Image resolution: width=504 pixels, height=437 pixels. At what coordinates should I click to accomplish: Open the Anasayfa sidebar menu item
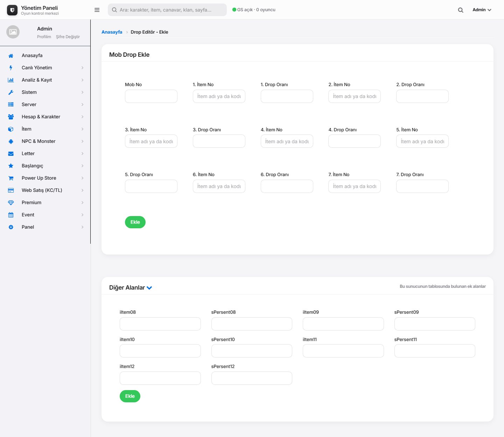point(45,56)
